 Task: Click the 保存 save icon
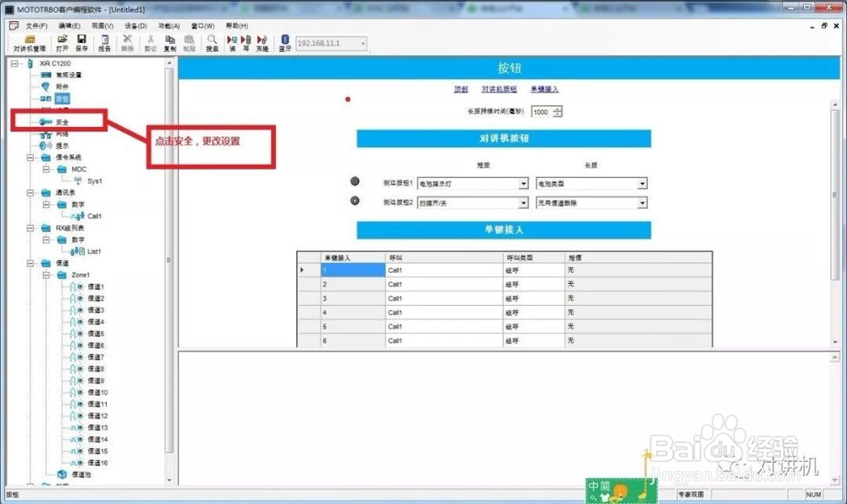pos(81,43)
